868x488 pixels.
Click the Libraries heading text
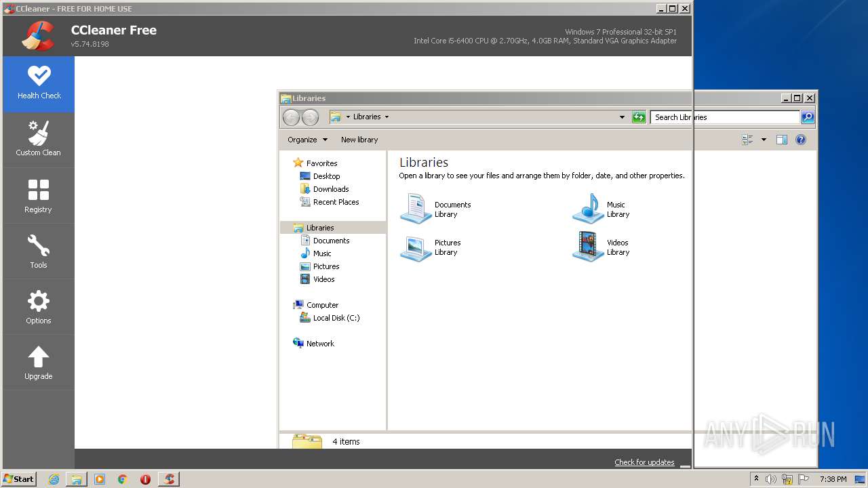point(424,163)
